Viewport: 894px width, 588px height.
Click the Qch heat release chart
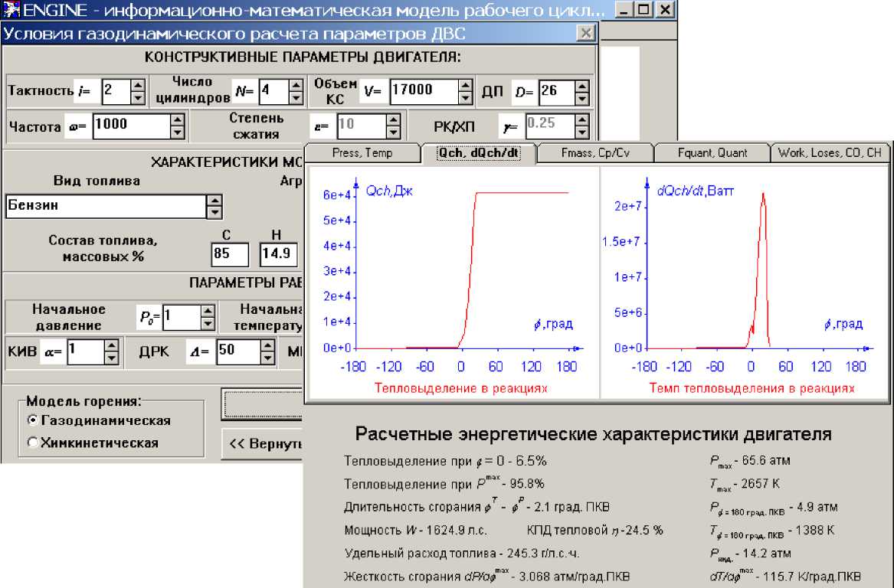(453, 283)
